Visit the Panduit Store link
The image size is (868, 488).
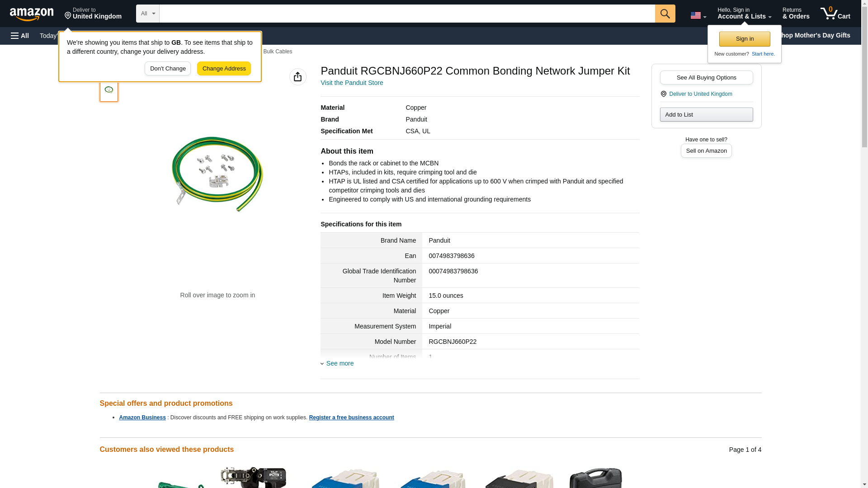[x=352, y=83]
